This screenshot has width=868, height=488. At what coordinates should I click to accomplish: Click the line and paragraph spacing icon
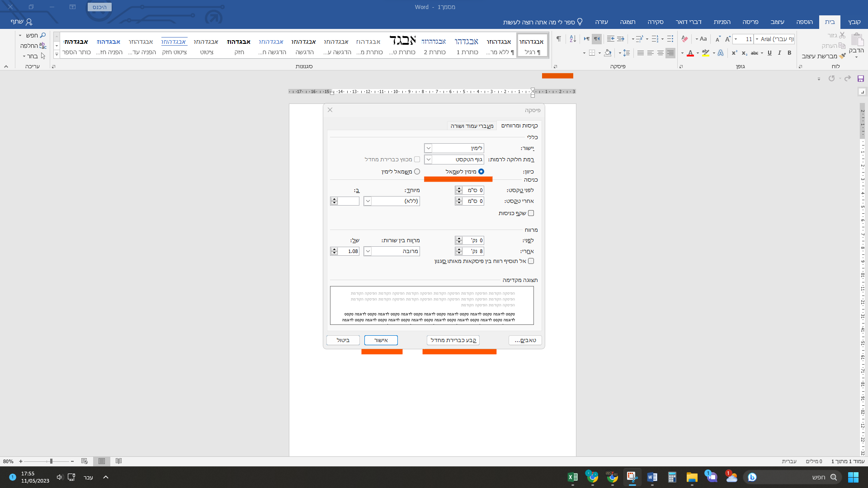coord(626,53)
